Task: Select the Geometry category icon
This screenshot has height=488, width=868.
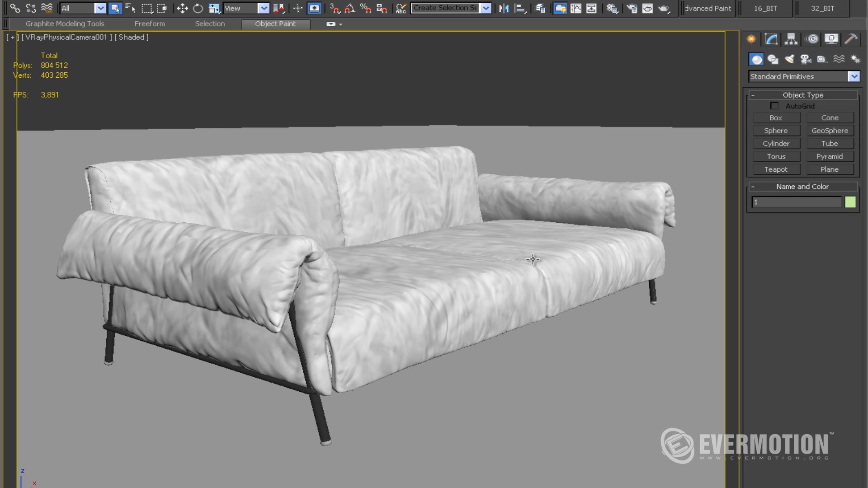Action: pyautogui.click(x=756, y=59)
